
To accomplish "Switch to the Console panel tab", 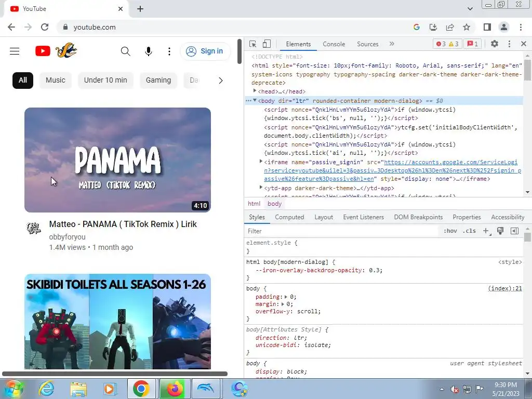I will [334, 44].
